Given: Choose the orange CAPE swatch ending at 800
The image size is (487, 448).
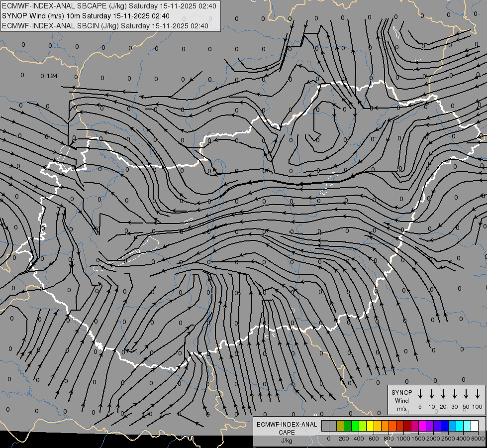Looking at the screenshot, I should click(x=385, y=426).
